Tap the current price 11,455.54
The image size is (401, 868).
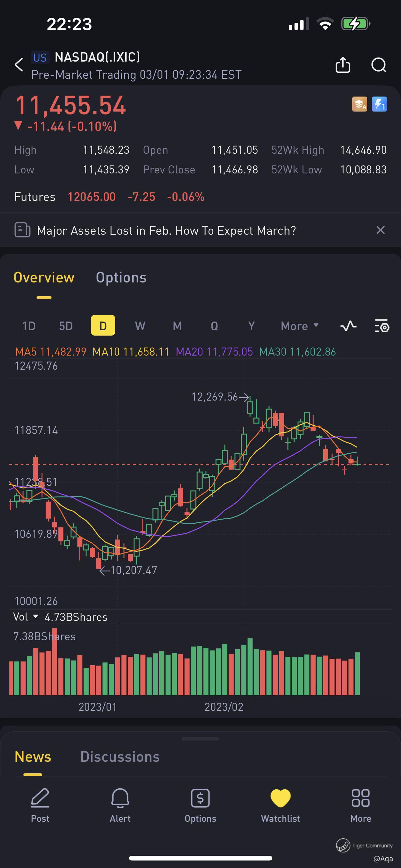pyautogui.click(x=71, y=106)
